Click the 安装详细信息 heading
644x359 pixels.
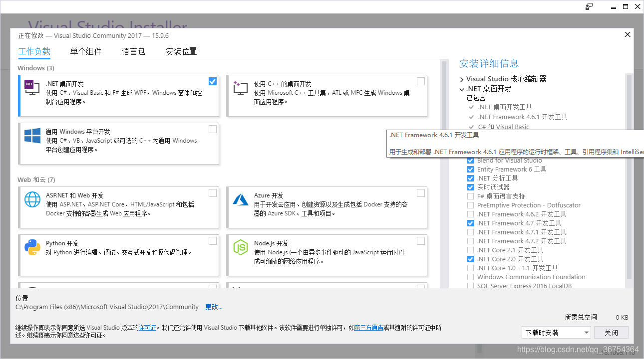[x=489, y=63]
